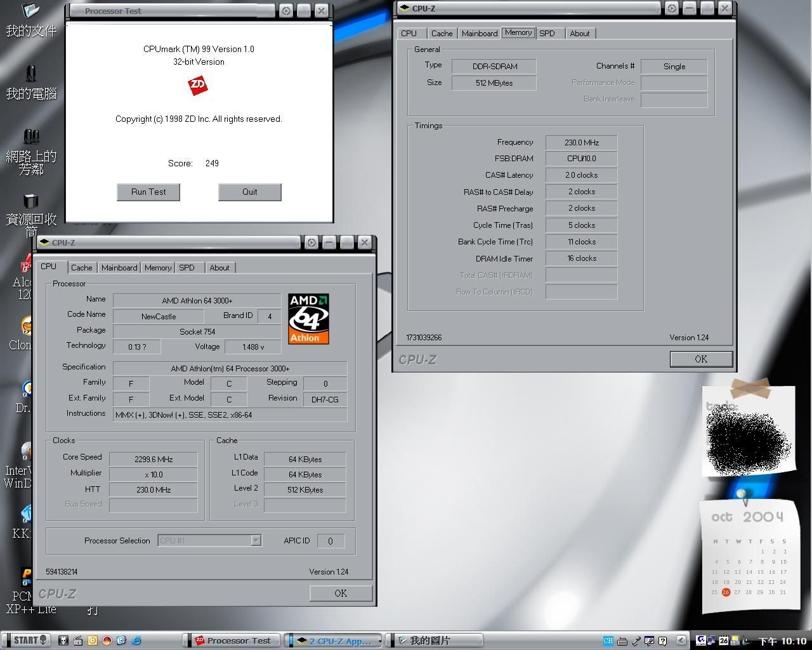Open the Cache tab in the lower CPU-Z window
812x650 pixels.
[x=82, y=268]
